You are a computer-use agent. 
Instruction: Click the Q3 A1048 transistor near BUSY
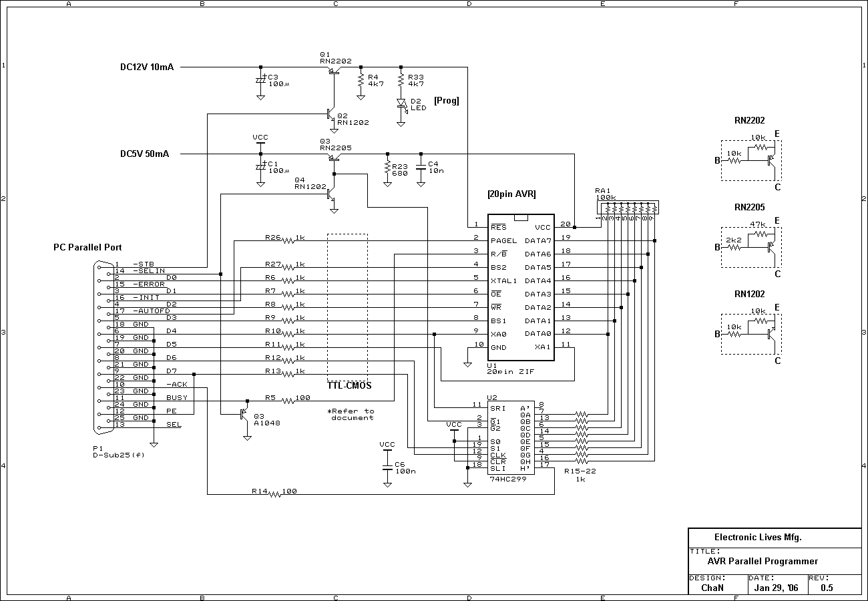[x=244, y=414]
